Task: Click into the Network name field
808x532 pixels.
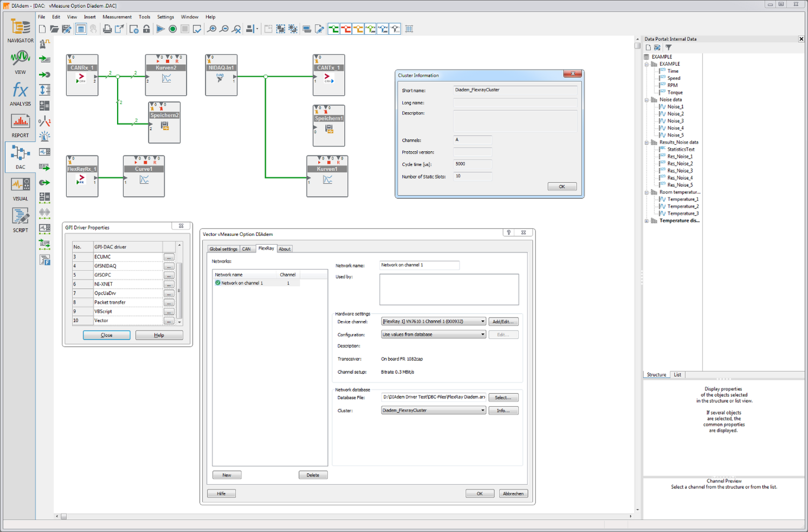Action: coord(419,265)
